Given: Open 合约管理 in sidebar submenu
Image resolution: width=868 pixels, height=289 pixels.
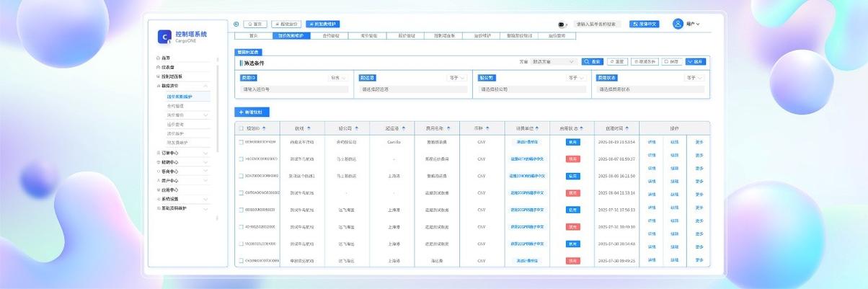Looking at the screenshot, I should click(x=175, y=105).
